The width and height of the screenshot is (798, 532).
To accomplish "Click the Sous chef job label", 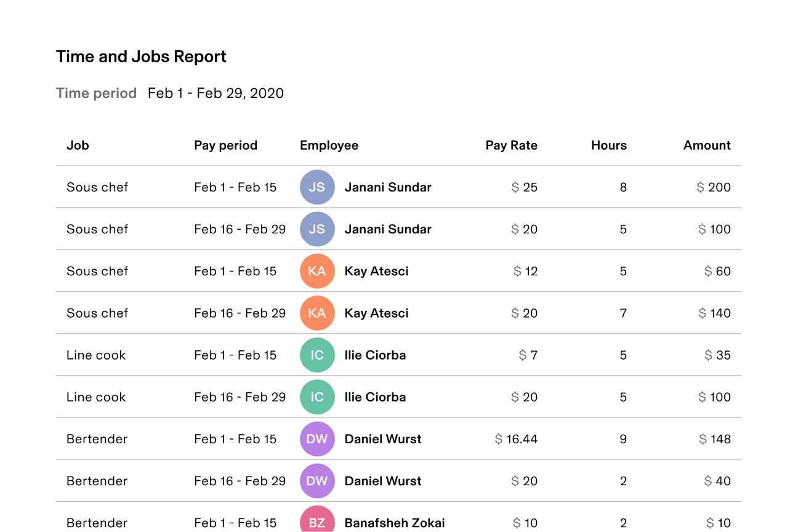I will click(x=97, y=187).
